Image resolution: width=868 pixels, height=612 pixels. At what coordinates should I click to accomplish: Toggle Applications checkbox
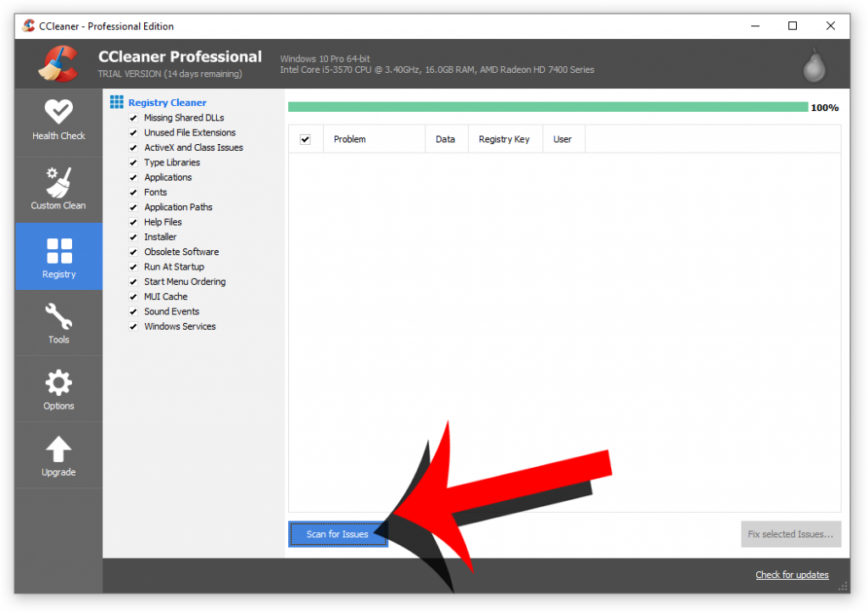[x=133, y=178]
